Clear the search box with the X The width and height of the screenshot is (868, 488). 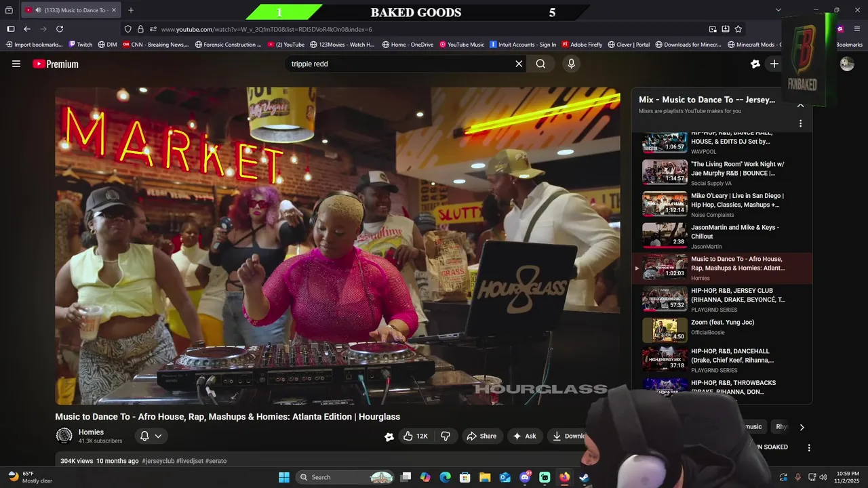[x=519, y=64]
